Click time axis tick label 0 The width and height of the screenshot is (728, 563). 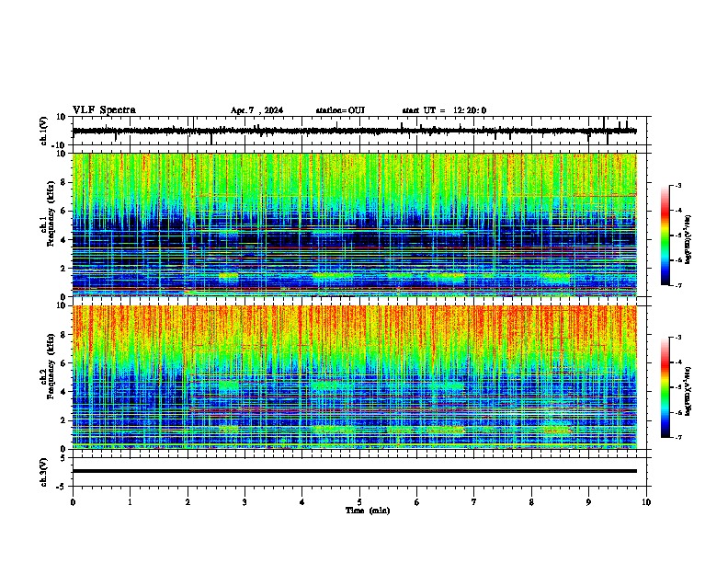[x=73, y=502]
